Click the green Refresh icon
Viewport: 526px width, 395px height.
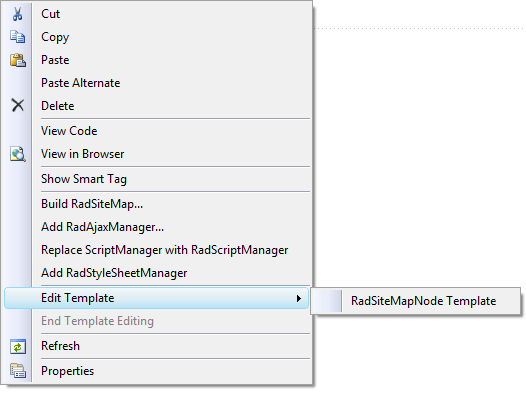17,346
